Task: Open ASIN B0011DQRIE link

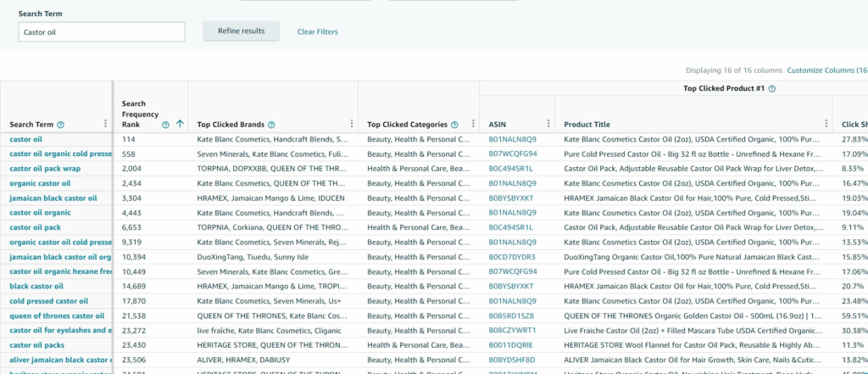Action: 511,345
